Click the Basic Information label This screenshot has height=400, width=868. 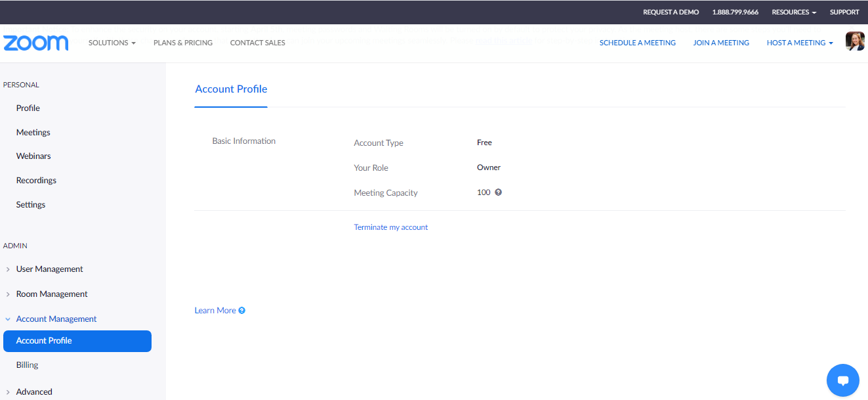[x=244, y=141]
